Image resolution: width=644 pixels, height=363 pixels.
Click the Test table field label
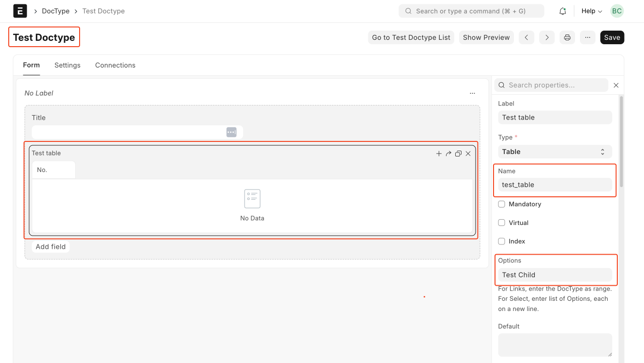tap(46, 153)
